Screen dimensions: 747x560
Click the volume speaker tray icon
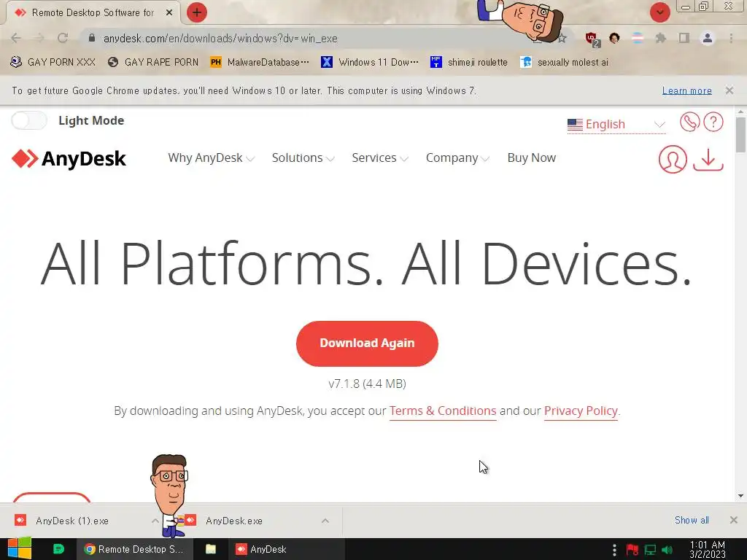click(x=667, y=550)
